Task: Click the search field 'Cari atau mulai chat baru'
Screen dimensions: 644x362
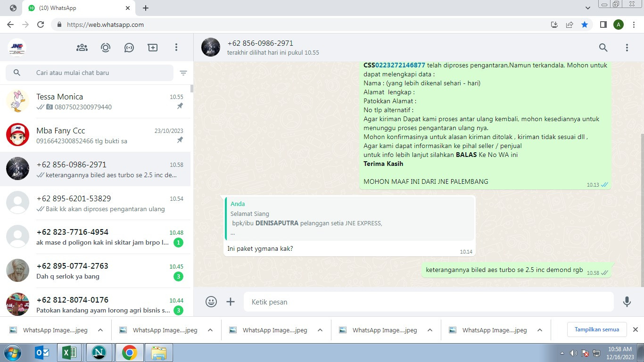Action: (90, 73)
